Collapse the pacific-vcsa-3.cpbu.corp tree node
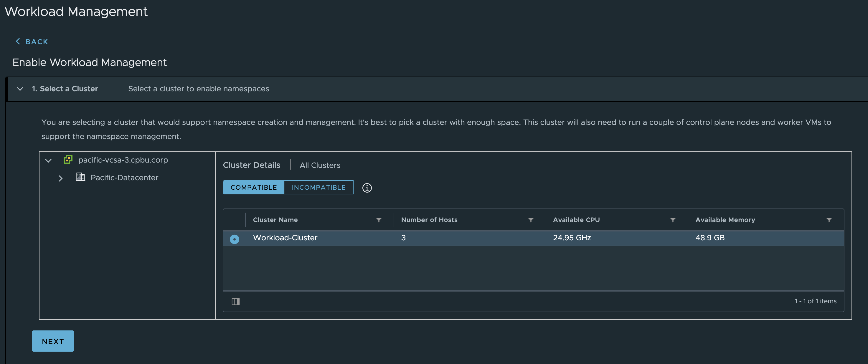The image size is (868, 364). [49, 161]
